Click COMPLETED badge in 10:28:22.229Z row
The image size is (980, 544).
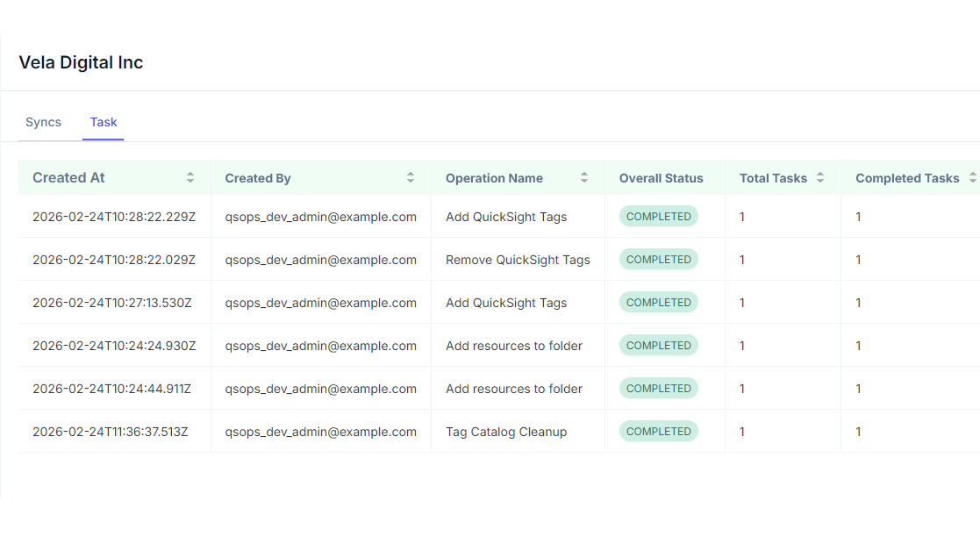[x=659, y=217]
